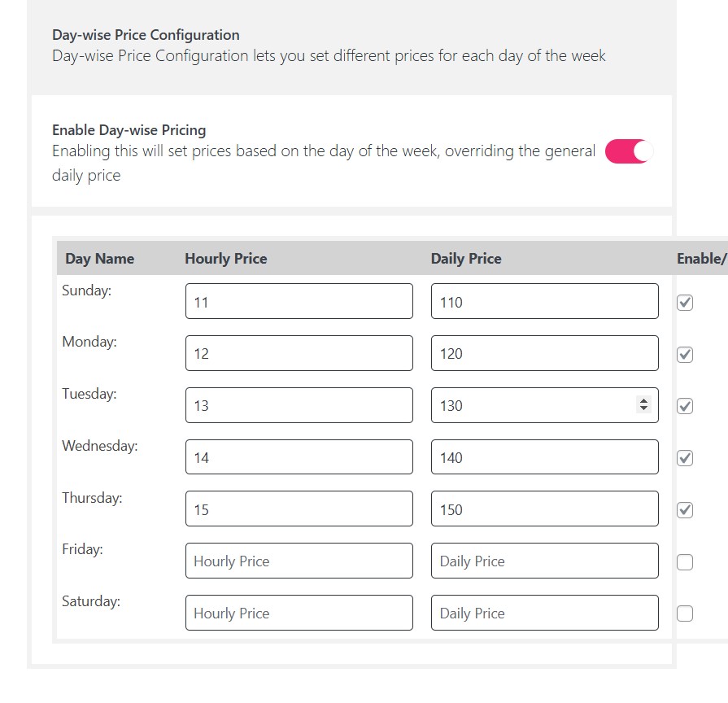Uncheck the Sunday enable checkbox
The image size is (728, 703).
point(685,303)
